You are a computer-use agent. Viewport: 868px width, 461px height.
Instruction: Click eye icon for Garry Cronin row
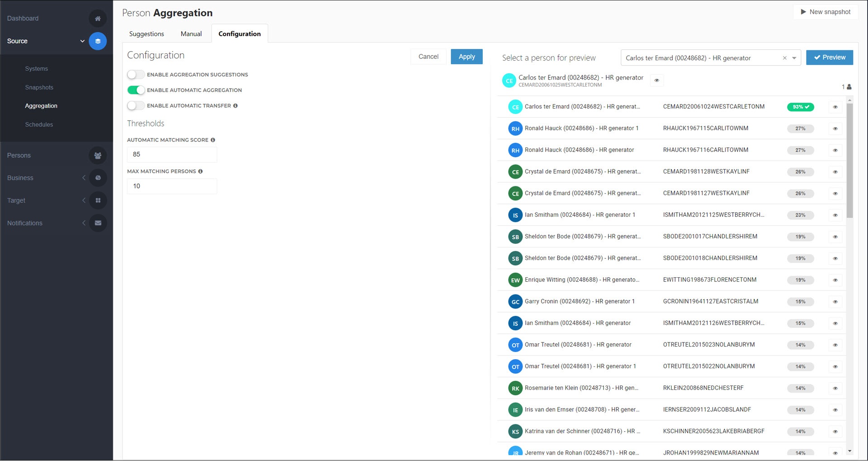click(x=835, y=302)
